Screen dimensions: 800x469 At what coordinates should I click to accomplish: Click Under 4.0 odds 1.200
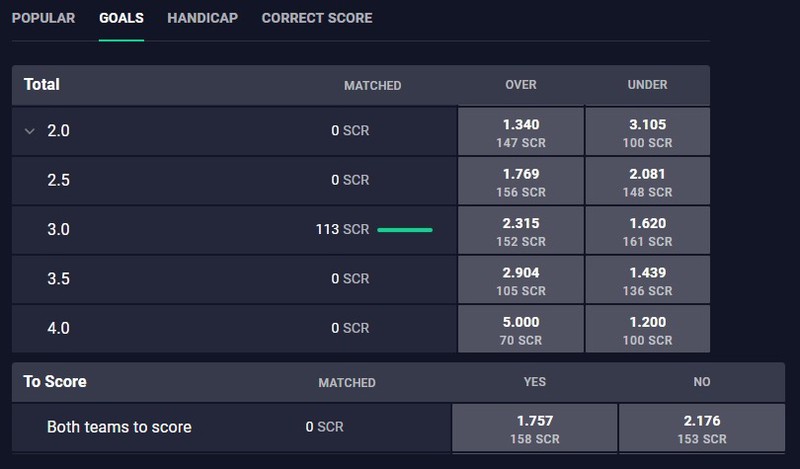647,329
